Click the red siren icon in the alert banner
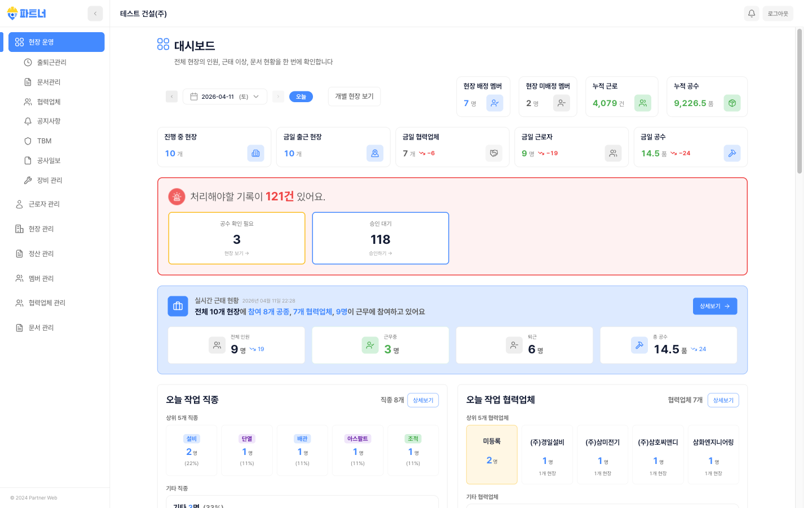The height and width of the screenshot is (508, 812). [176, 196]
